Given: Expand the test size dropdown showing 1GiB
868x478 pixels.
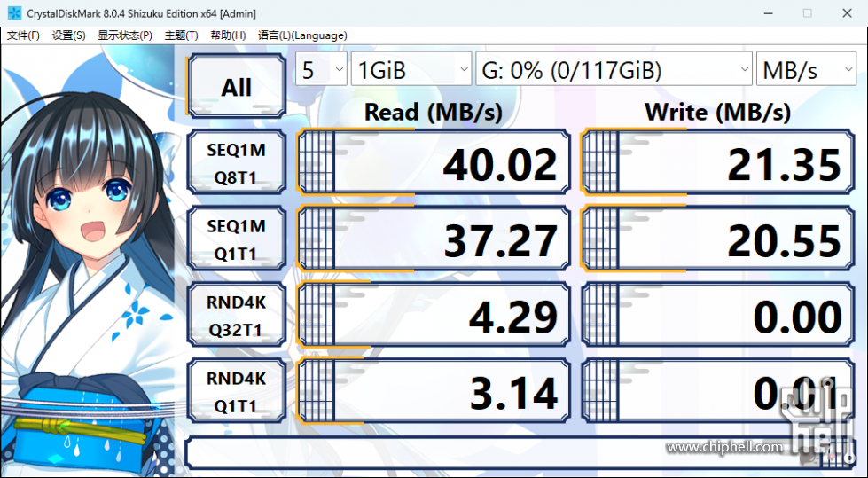Looking at the screenshot, I should click(411, 69).
